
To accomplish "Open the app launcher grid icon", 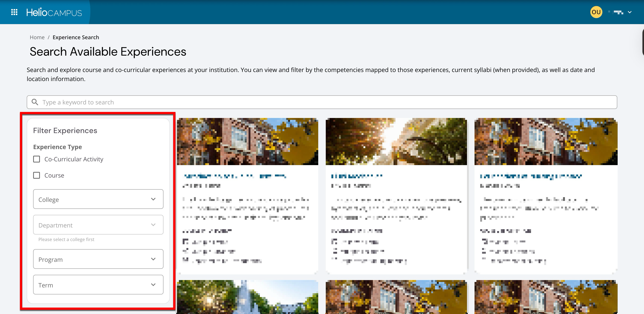I will click(14, 12).
